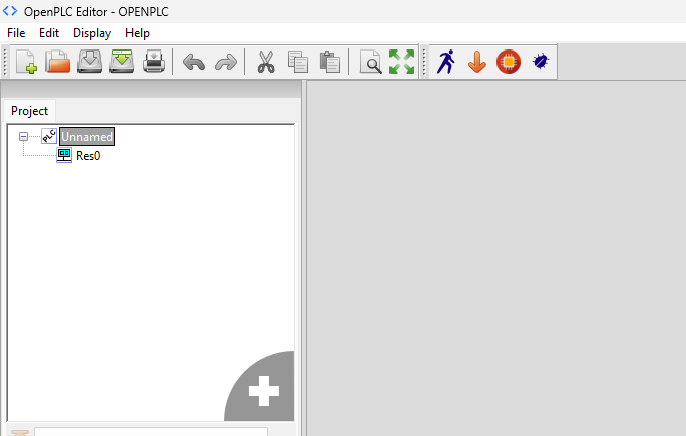Click the PLC toolbar drag handle

coord(424,62)
